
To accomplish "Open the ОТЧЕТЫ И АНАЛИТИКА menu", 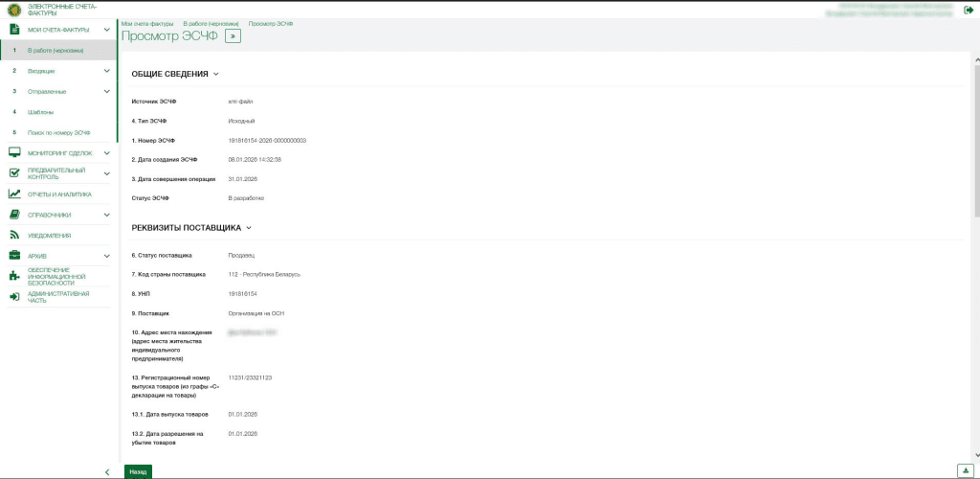I will (59, 194).
